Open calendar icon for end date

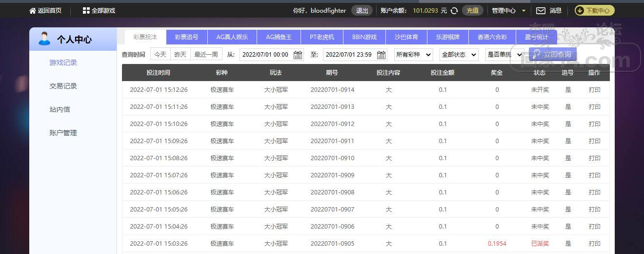pos(381,55)
